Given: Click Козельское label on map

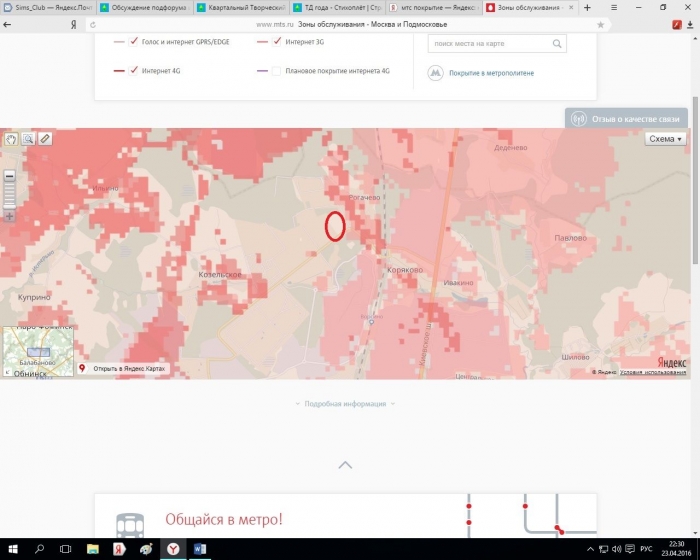Looking at the screenshot, I should (x=220, y=274).
